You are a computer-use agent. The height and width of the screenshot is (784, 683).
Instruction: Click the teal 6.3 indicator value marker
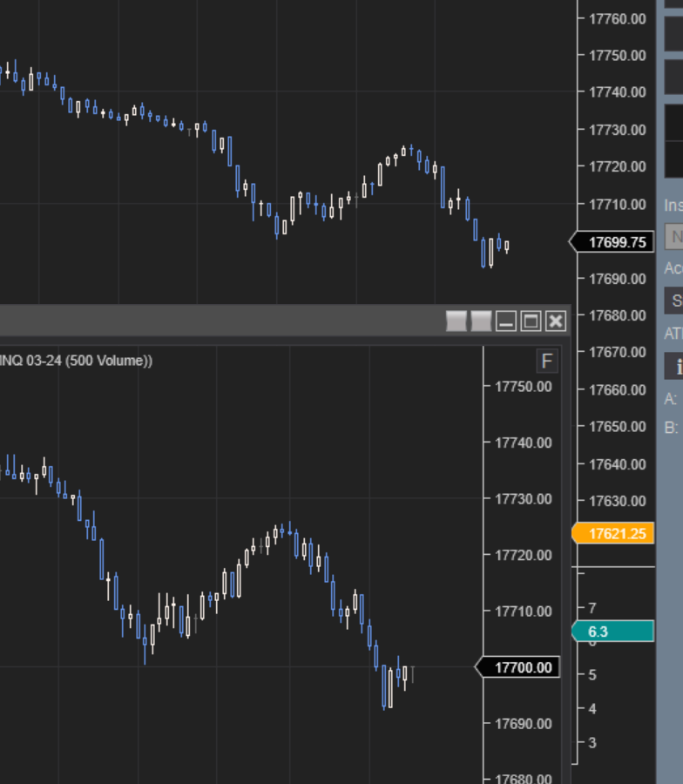[x=615, y=632]
